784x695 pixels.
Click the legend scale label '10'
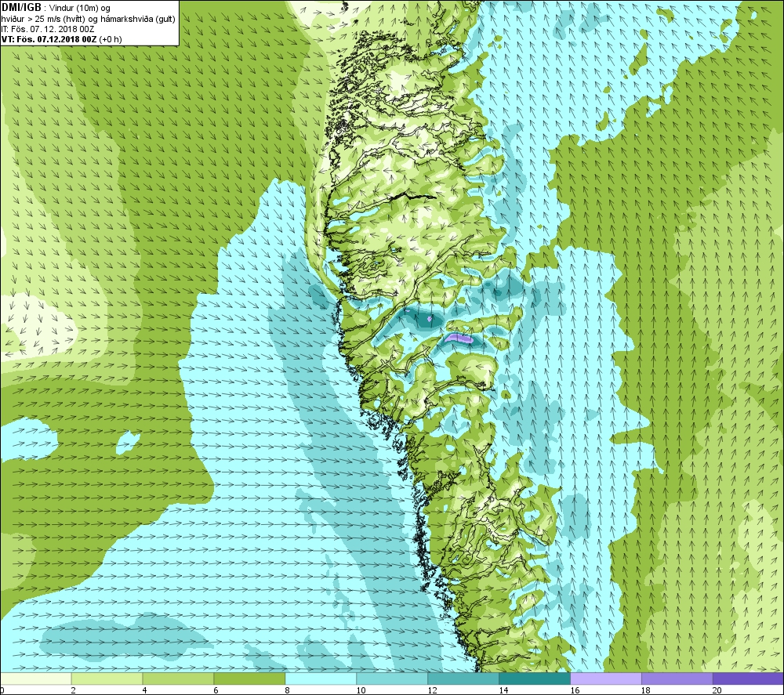(x=361, y=690)
